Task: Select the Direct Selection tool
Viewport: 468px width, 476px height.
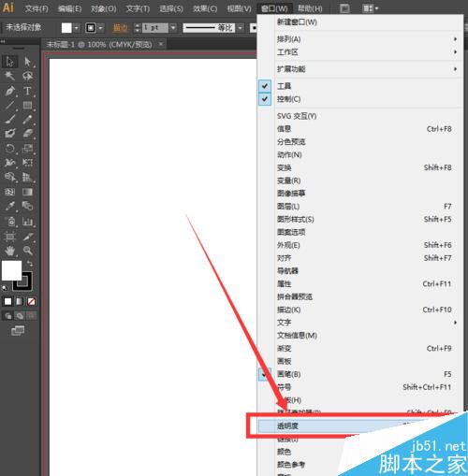Action: (x=27, y=62)
